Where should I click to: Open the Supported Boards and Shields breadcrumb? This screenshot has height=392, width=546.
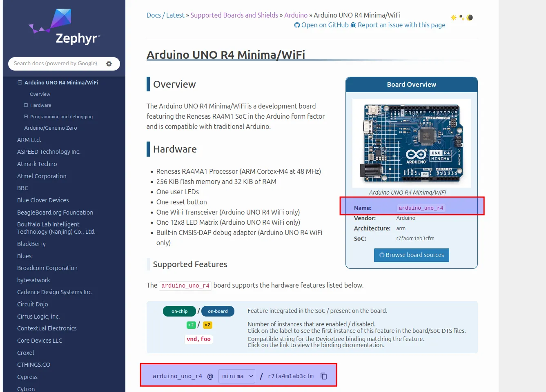point(234,15)
